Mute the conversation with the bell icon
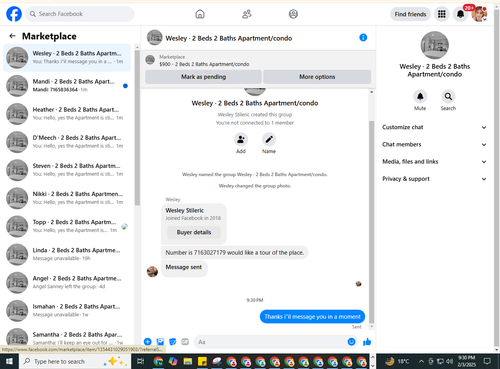Viewport: 500px width, 369px height. click(420, 96)
